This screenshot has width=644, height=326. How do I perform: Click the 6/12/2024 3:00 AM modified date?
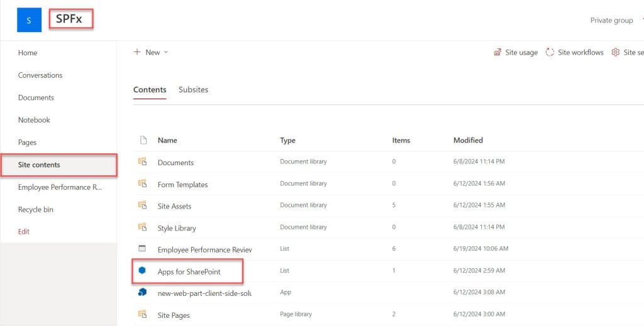pos(479,314)
